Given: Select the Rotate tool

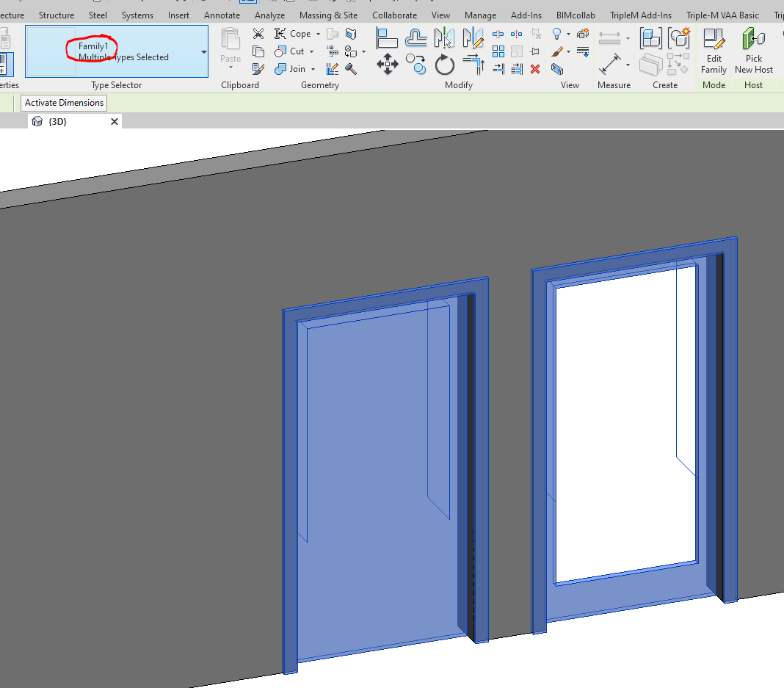Looking at the screenshot, I should pos(444,65).
